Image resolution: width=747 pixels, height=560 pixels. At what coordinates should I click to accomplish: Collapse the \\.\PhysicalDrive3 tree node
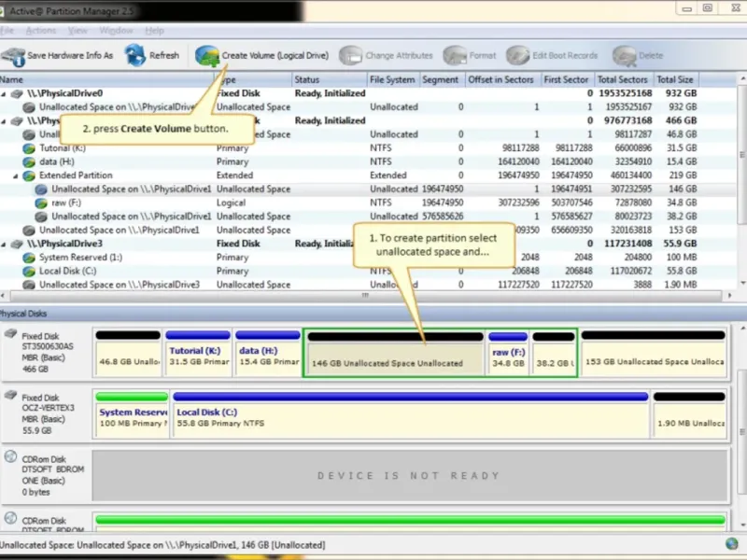(x=4, y=245)
